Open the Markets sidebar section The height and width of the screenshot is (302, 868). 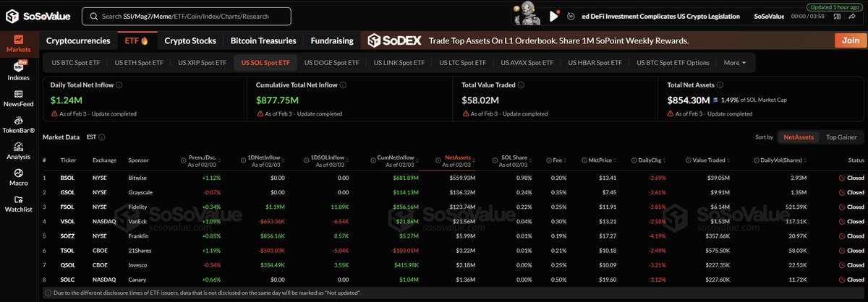pyautogui.click(x=18, y=43)
